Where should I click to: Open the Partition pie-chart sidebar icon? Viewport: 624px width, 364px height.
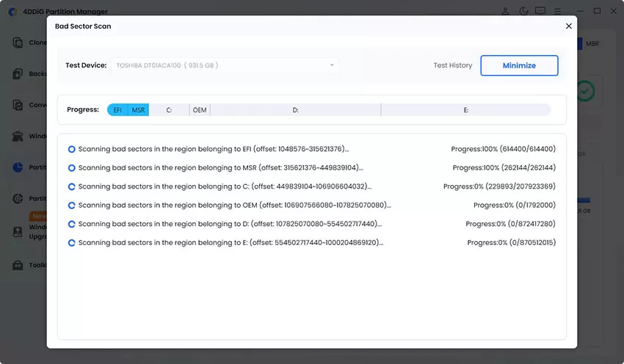[x=18, y=167]
